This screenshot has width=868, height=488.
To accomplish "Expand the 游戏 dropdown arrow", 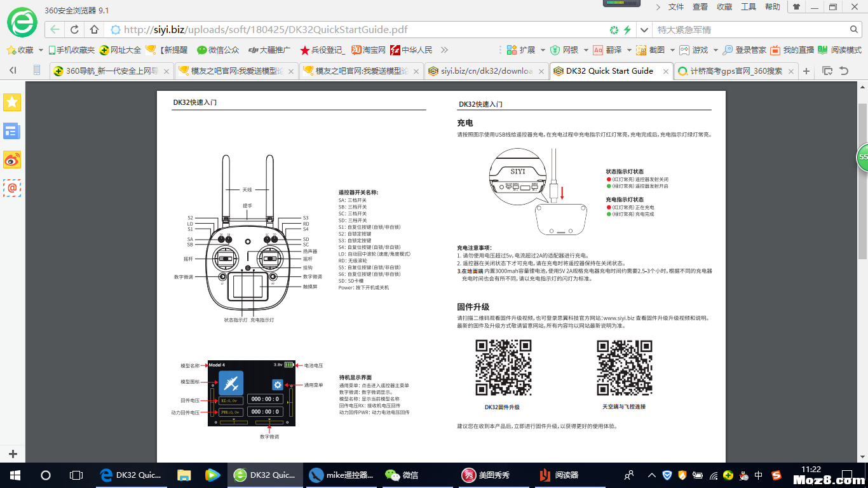I will point(715,50).
